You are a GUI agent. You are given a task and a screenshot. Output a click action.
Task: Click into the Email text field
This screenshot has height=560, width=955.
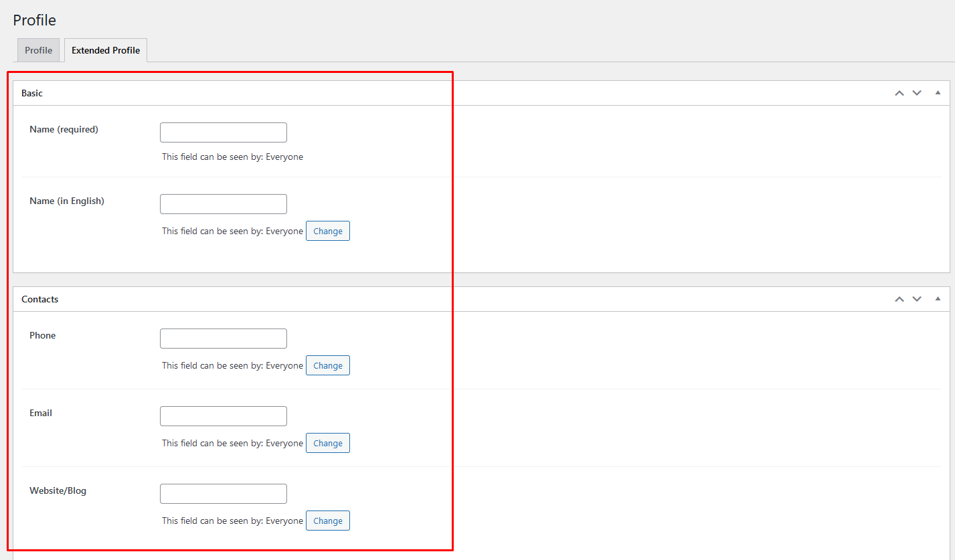(224, 416)
